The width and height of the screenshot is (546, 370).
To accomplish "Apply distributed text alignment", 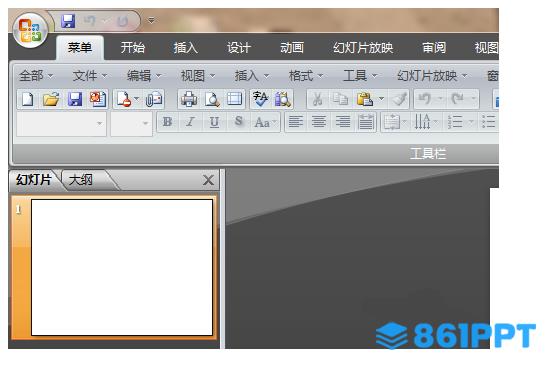I will coord(366,122).
